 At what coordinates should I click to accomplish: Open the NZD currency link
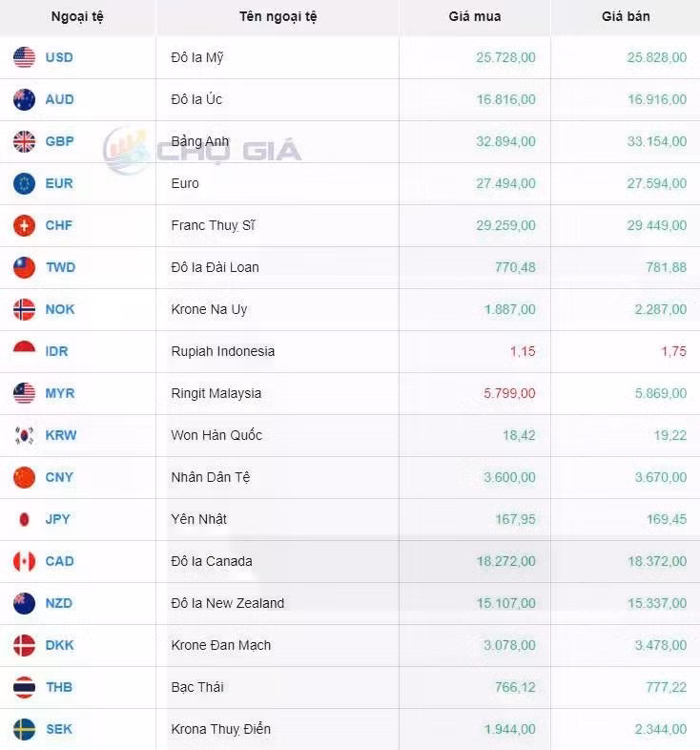[x=59, y=603]
